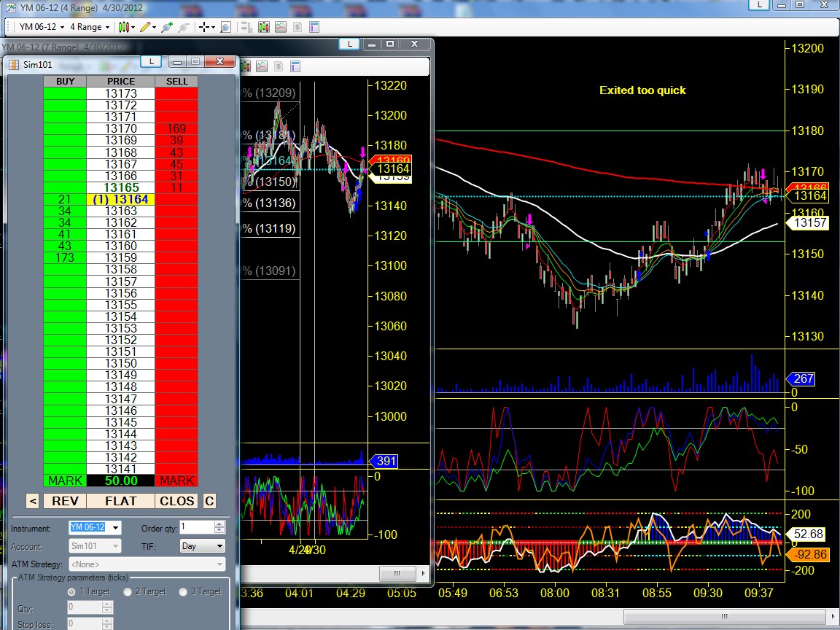Select the crosshair pointer tool
This screenshot has height=630, width=840.
(203, 27)
